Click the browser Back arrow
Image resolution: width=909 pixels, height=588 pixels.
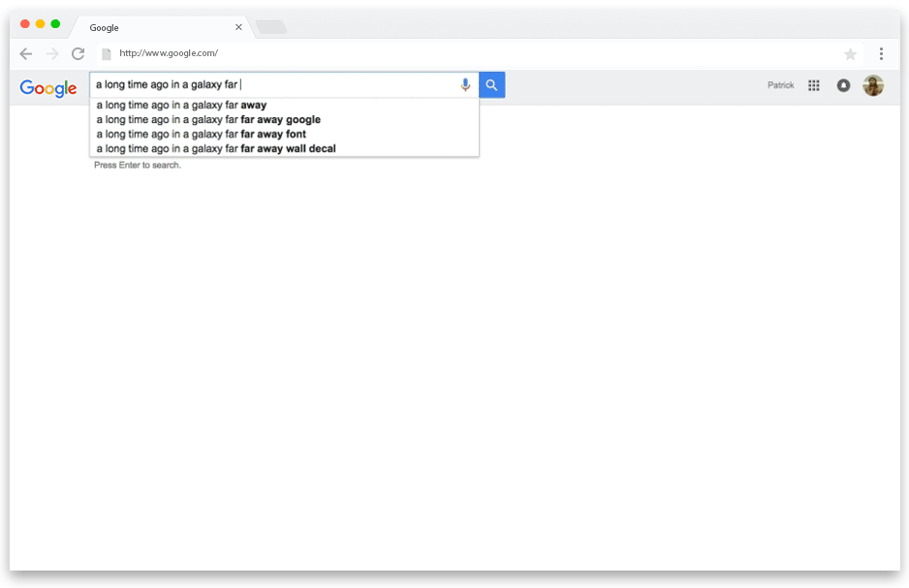[26, 54]
